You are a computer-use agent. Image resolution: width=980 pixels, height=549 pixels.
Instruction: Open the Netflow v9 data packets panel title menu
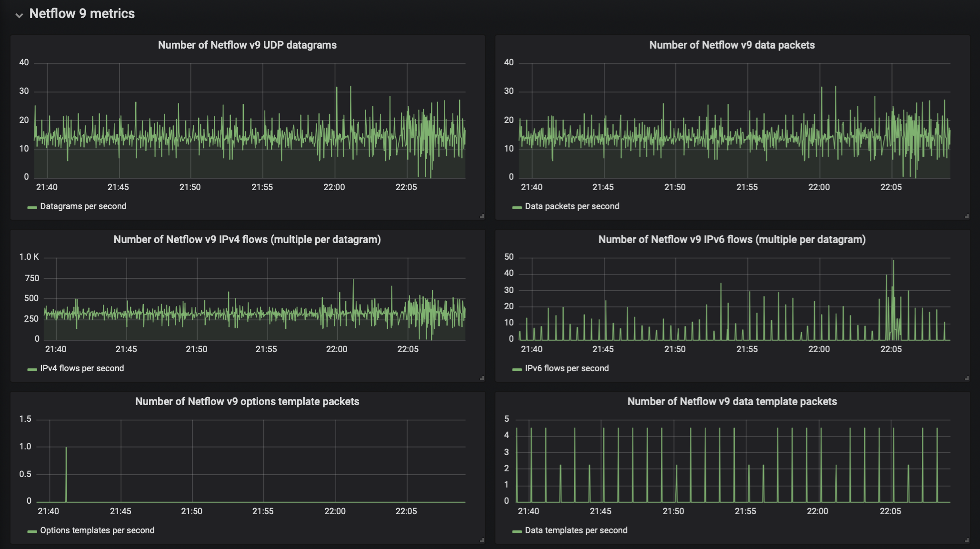tap(732, 45)
